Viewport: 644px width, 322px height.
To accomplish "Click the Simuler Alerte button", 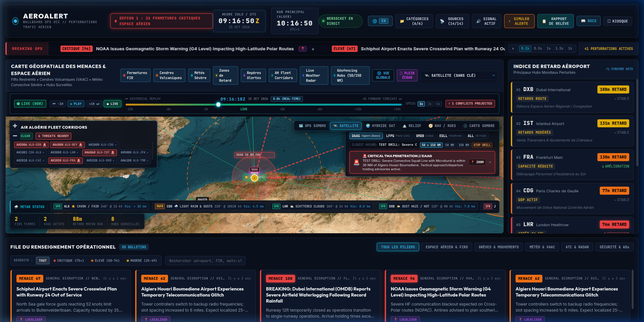I will click(x=519, y=21).
